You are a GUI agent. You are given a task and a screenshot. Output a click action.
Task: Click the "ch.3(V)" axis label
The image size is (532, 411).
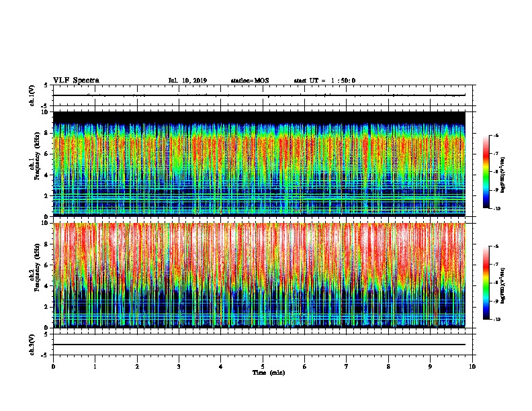(x=32, y=345)
